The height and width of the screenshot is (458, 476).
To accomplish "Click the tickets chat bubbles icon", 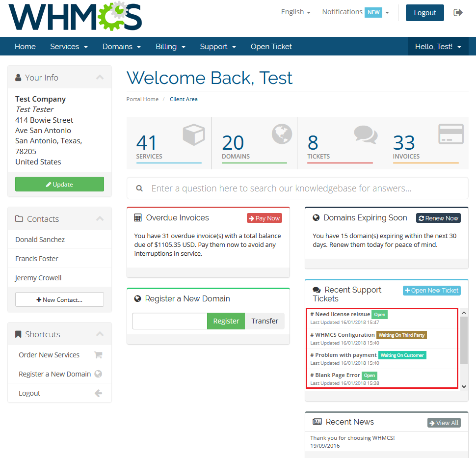I will pos(366,134).
